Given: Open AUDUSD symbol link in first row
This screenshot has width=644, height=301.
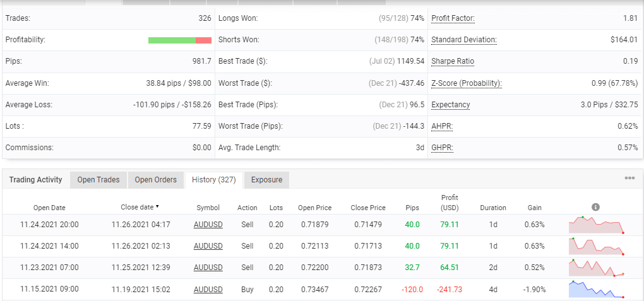Looking at the screenshot, I should [x=208, y=225].
